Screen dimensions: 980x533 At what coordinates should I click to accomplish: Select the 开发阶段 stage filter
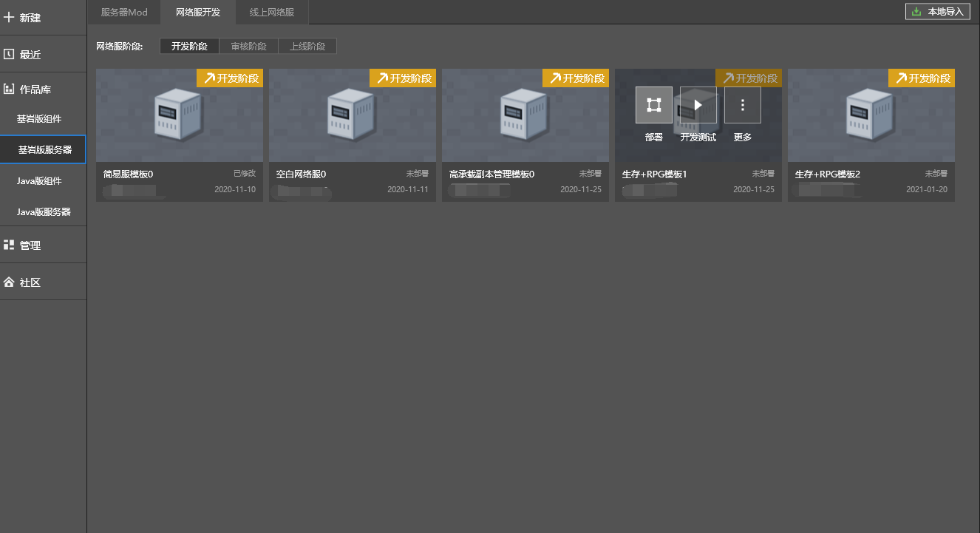pyautogui.click(x=189, y=46)
